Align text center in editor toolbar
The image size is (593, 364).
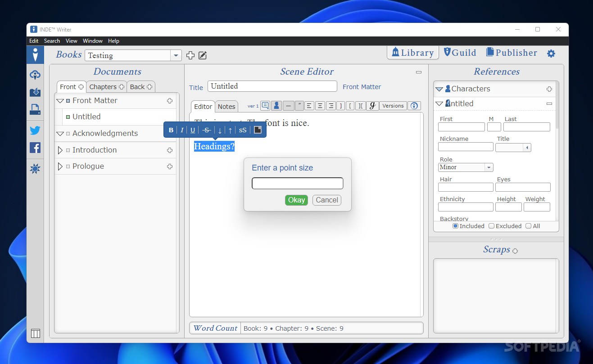coord(320,106)
